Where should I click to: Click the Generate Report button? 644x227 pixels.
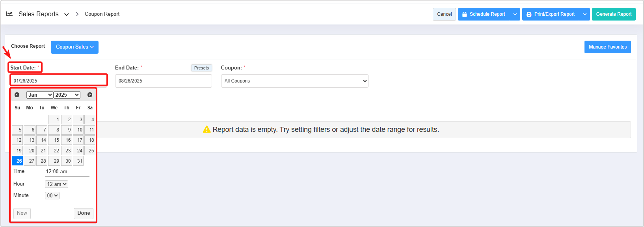coord(614,14)
